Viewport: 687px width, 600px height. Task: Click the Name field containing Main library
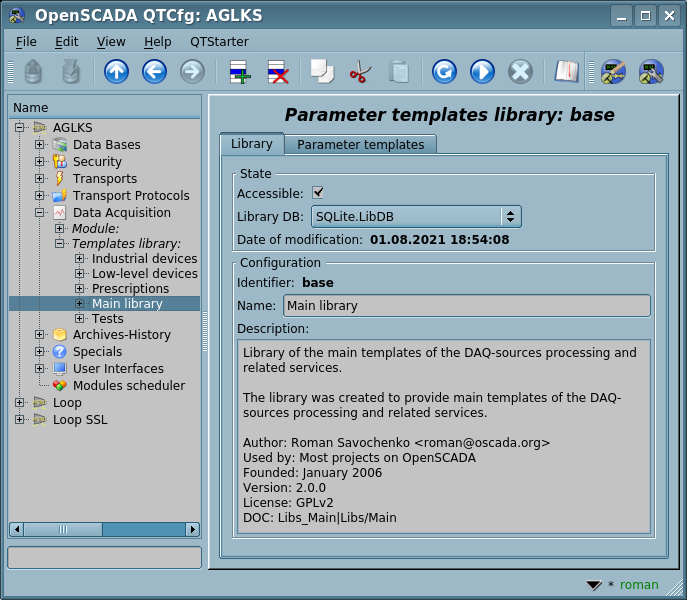tap(467, 305)
